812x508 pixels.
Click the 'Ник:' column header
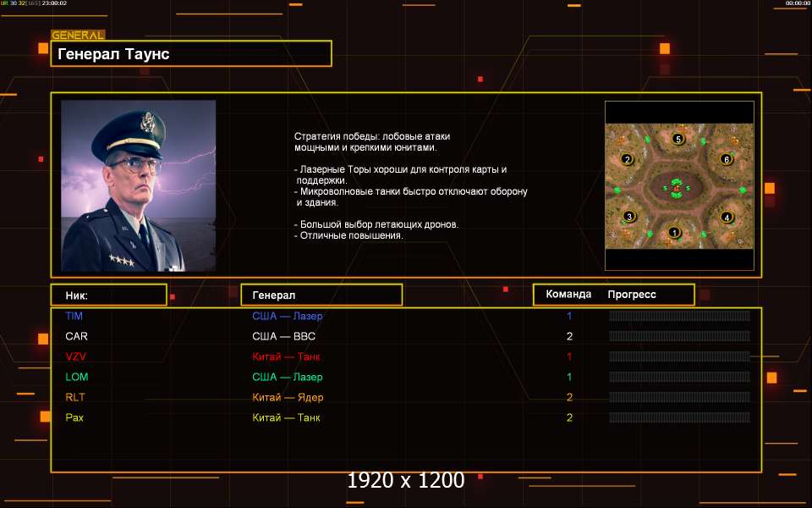click(x=109, y=295)
